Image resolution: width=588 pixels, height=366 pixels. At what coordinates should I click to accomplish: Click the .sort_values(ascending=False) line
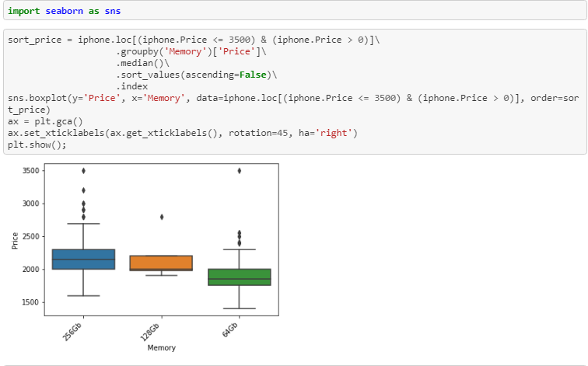coord(197,75)
